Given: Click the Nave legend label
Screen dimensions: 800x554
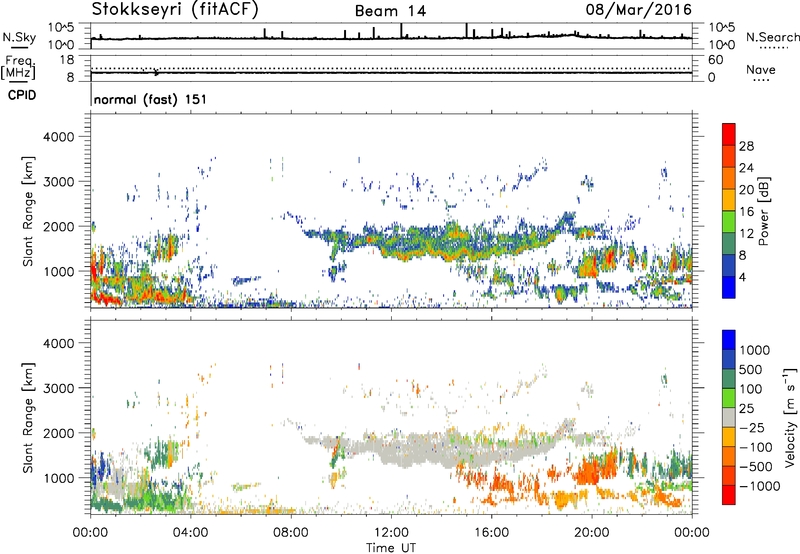Looking at the screenshot, I should tap(761, 69).
